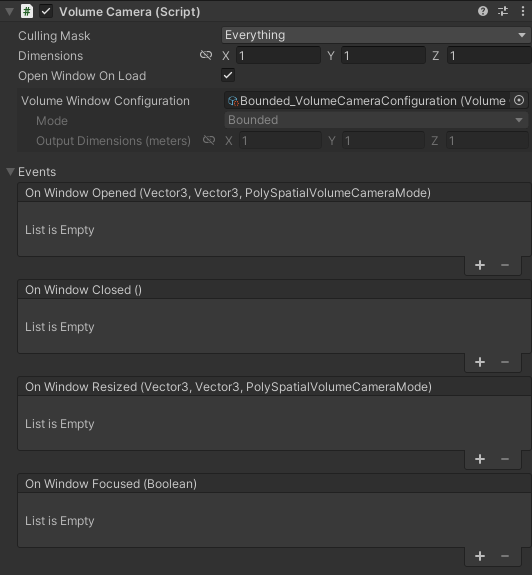Screen dimensions: 532x575
Task: Open the Volume Camera three-dot menu
Action: point(523,11)
